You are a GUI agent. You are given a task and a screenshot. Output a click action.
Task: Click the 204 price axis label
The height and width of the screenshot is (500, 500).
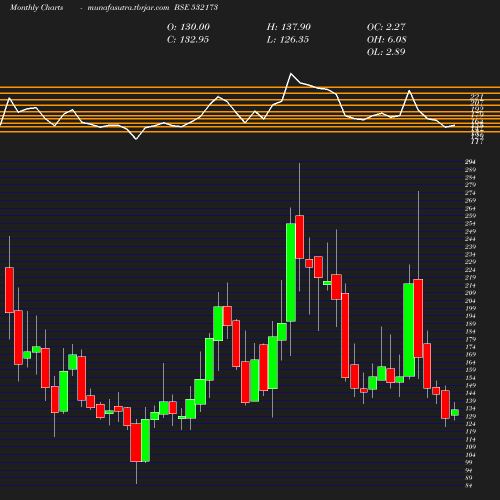(x=470, y=301)
